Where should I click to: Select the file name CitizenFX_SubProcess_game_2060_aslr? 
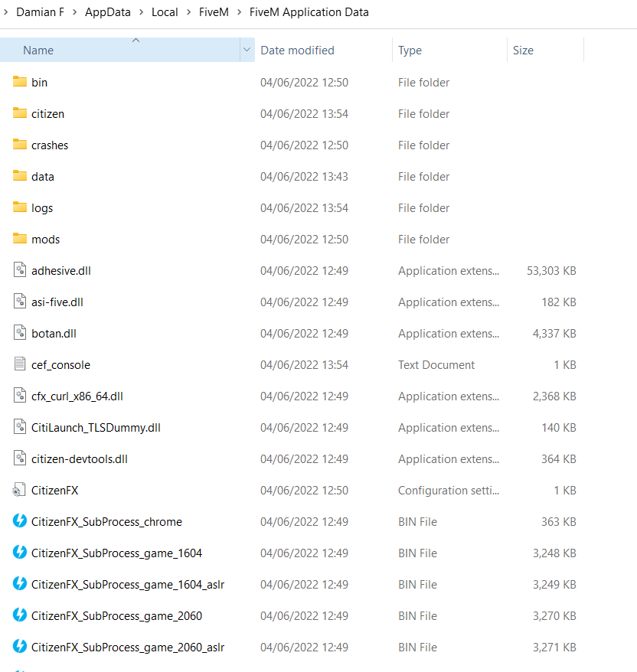click(128, 648)
